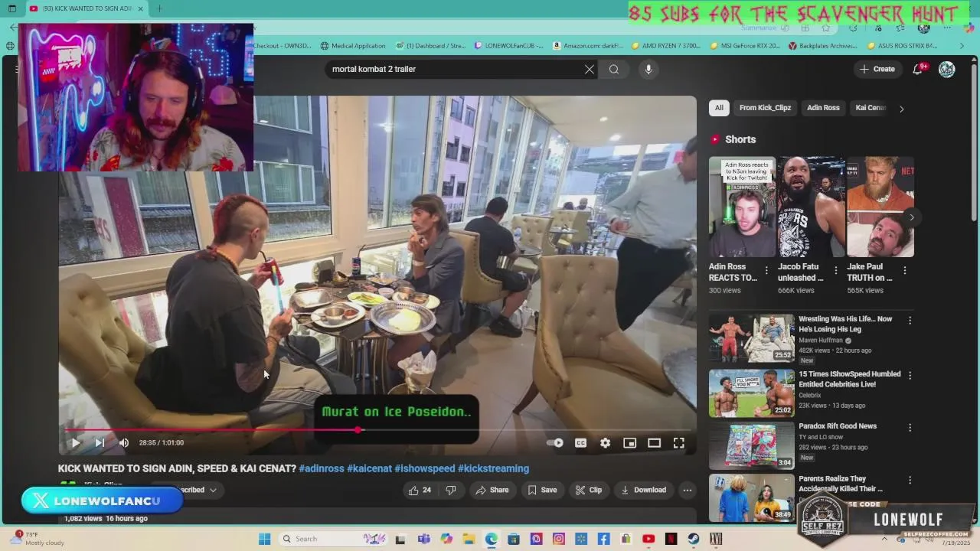Click the red progress bar scrubber
This screenshot has width=980, height=551.
(358, 430)
